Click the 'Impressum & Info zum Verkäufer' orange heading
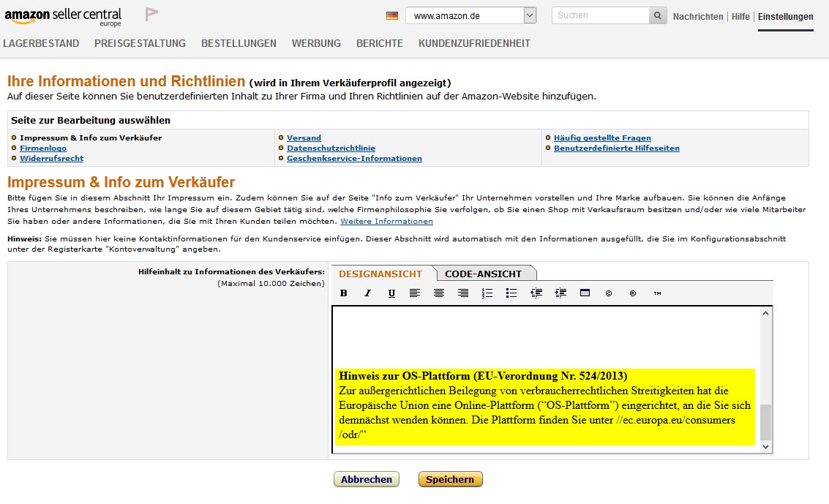829x504 pixels. point(121,181)
